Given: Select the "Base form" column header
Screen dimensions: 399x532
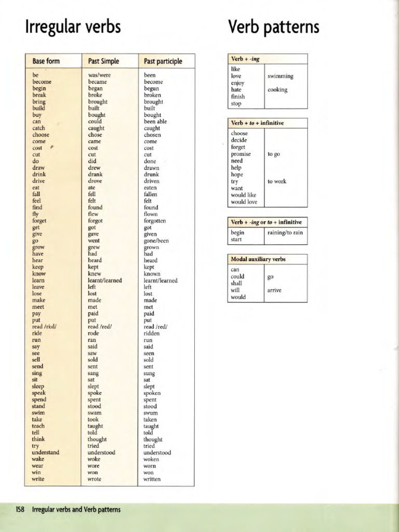Looking at the screenshot, I should click(x=46, y=61).
